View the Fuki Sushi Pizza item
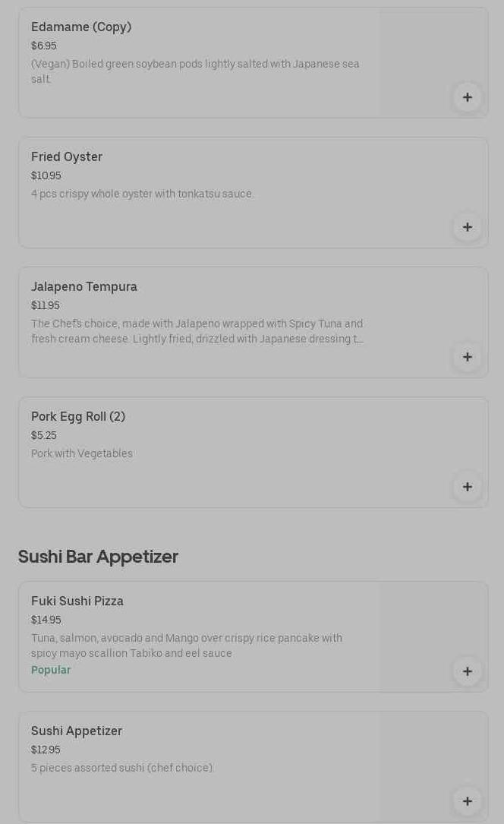 (x=77, y=601)
